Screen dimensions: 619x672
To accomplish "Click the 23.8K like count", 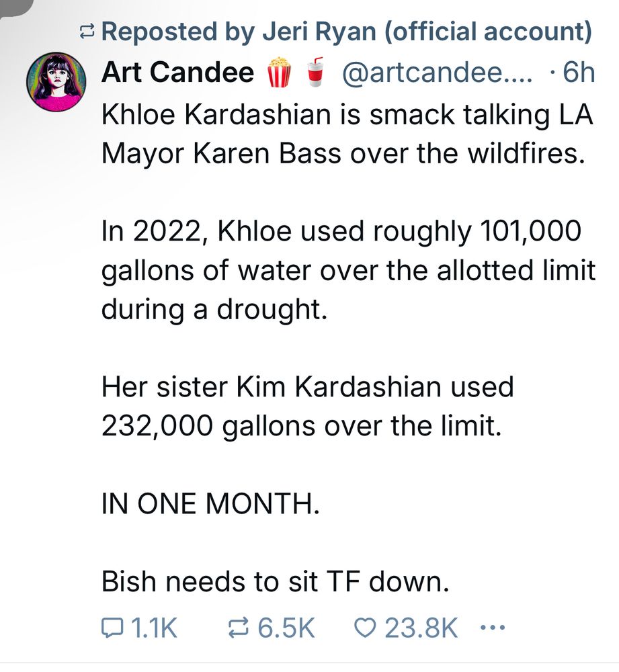I will (x=420, y=629).
